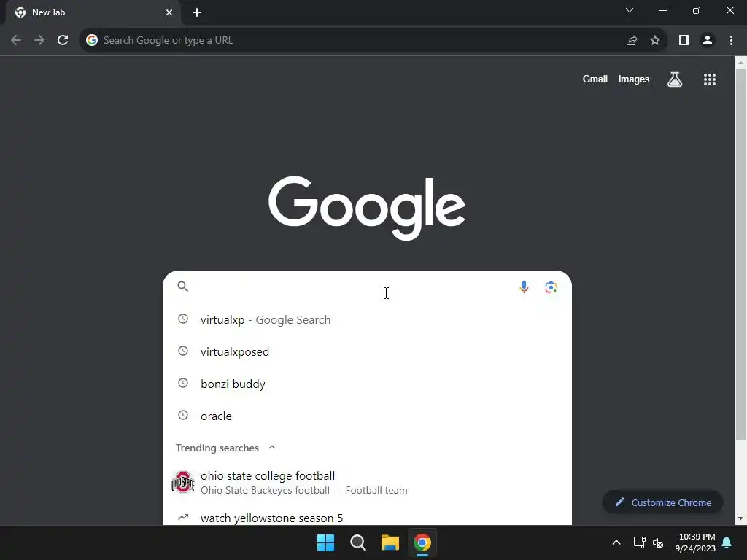Image resolution: width=747 pixels, height=560 pixels.
Task: Open the side panel icon
Action: click(684, 40)
